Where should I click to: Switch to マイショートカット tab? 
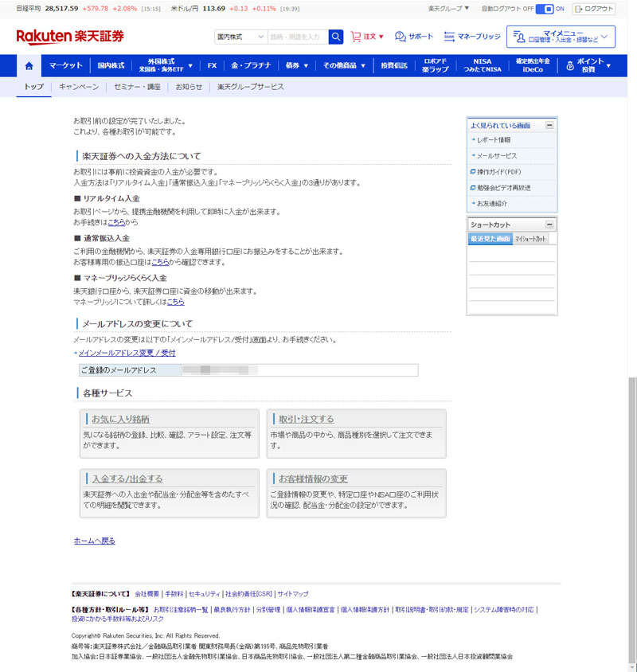click(530, 239)
